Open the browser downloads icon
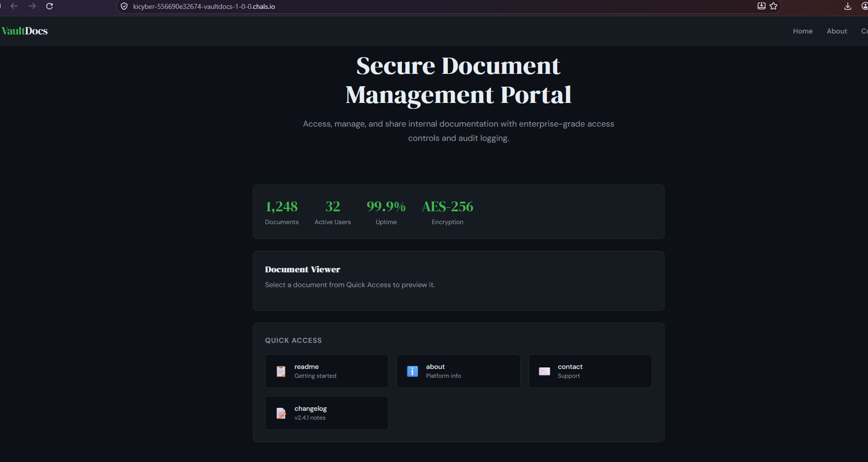Viewport: 868px width, 462px height. tap(847, 6)
